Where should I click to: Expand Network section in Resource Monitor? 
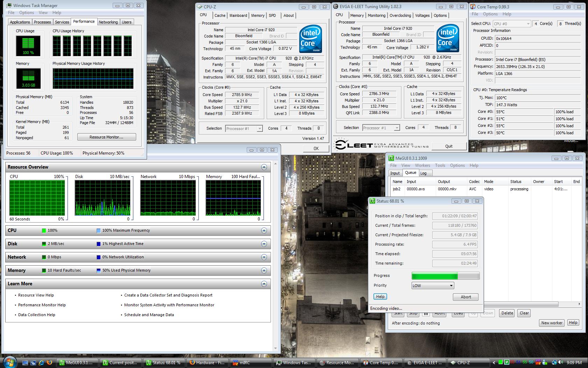coord(264,257)
